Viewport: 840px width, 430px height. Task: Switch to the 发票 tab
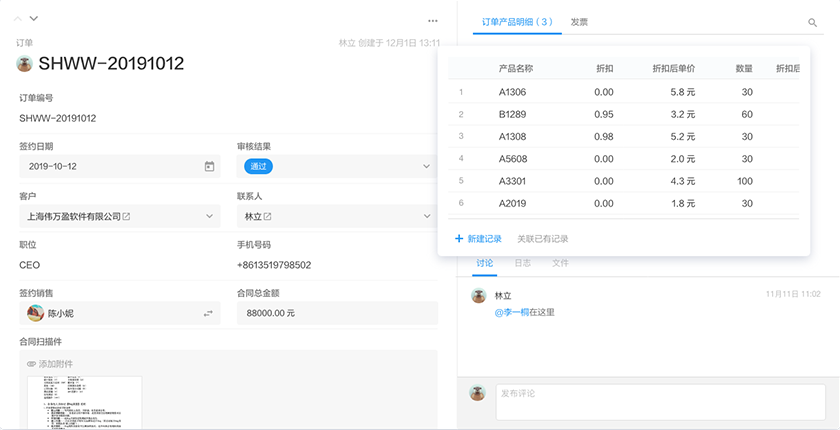pos(579,21)
